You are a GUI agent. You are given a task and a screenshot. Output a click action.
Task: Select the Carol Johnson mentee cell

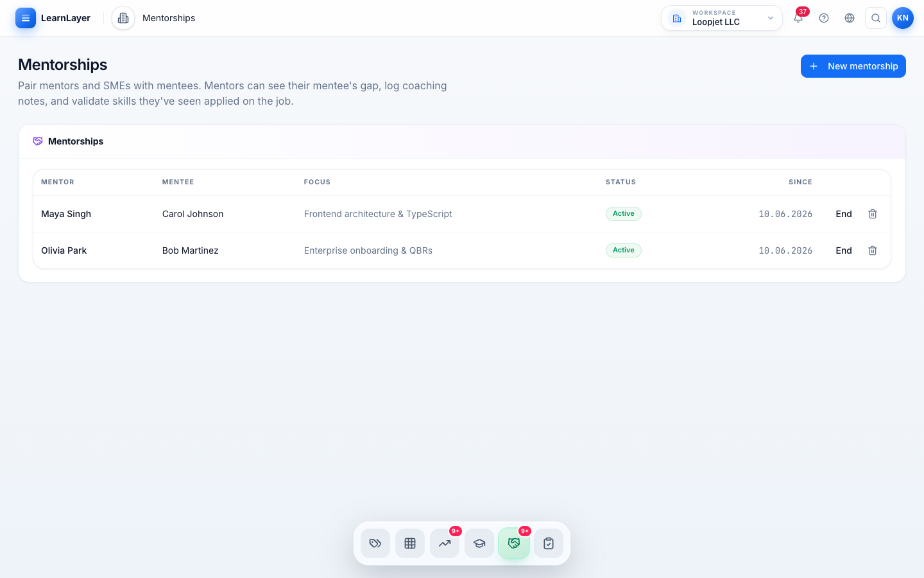pos(193,214)
